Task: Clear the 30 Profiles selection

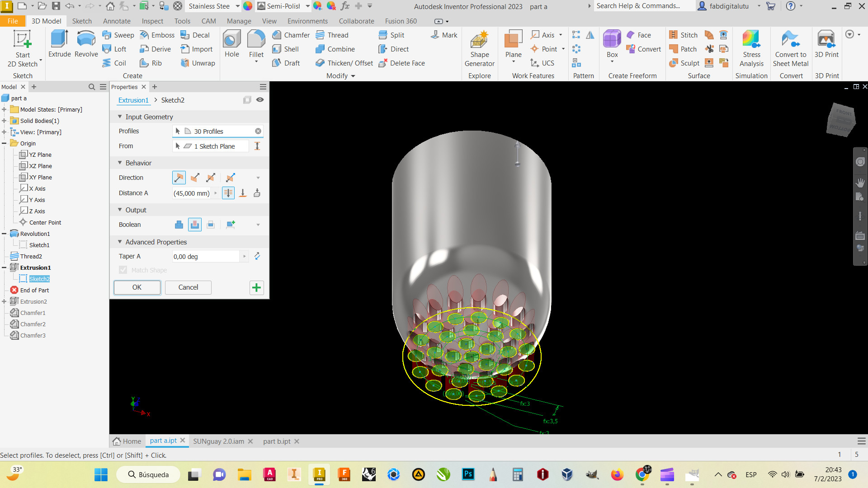Action: [258, 131]
